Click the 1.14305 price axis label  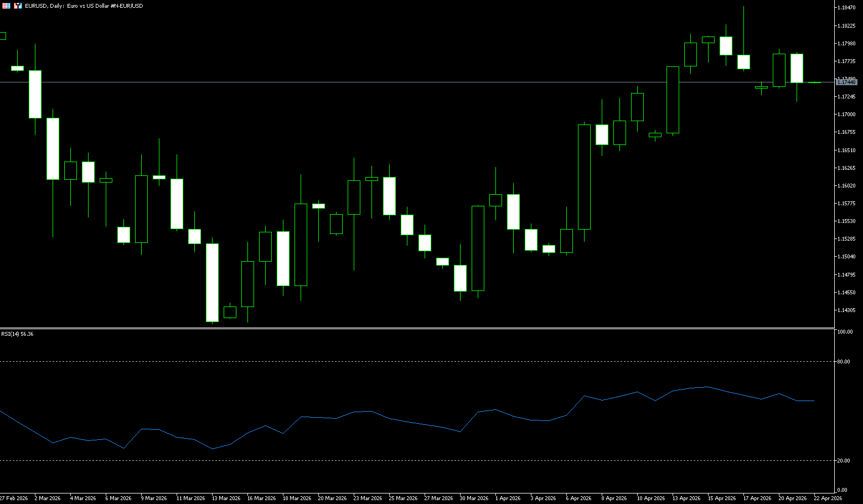coord(846,310)
